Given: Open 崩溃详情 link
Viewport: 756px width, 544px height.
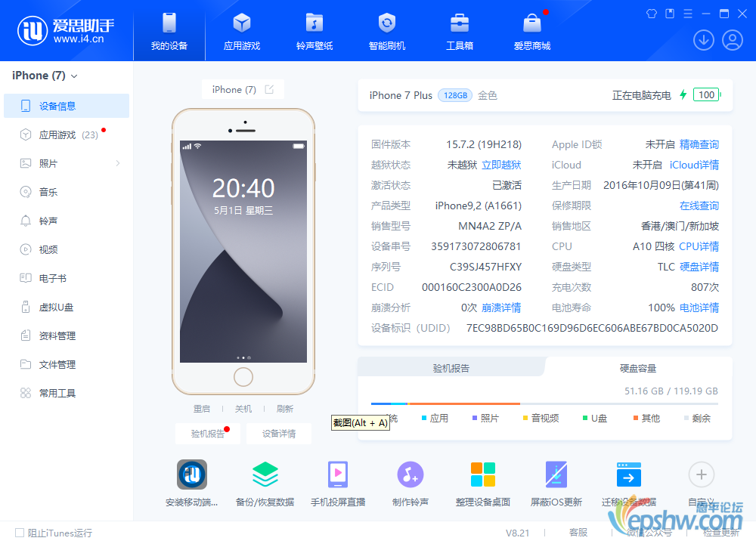Looking at the screenshot, I should click(501, 308).
